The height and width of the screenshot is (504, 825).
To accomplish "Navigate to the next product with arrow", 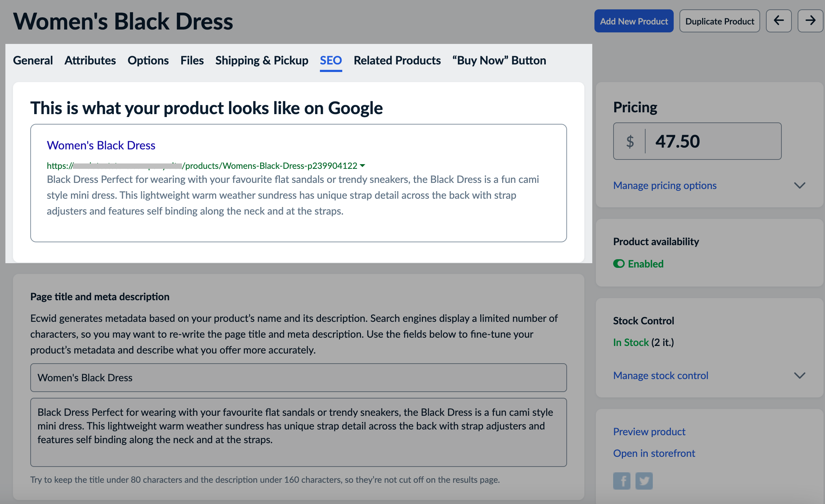I will (810, 21).
